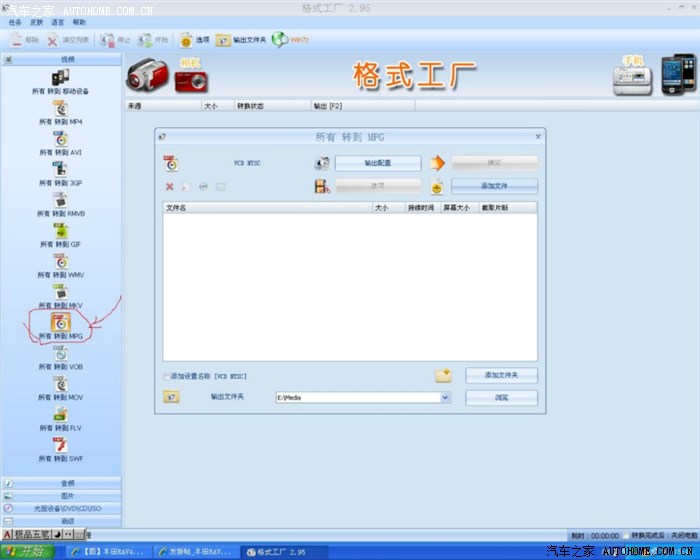The height and width of the screenshot is (560, 700).
Task: Open the 皮肤 menu
Action: click(36, 22)
